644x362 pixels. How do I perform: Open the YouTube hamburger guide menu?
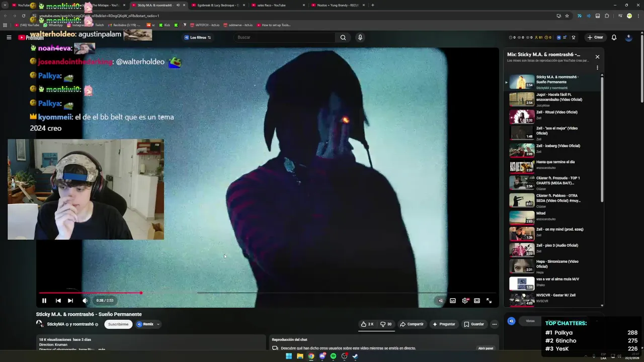9,37
